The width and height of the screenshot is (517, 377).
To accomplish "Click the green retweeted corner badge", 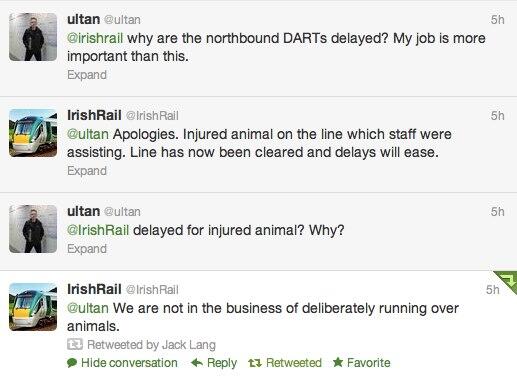I will 507,281.
